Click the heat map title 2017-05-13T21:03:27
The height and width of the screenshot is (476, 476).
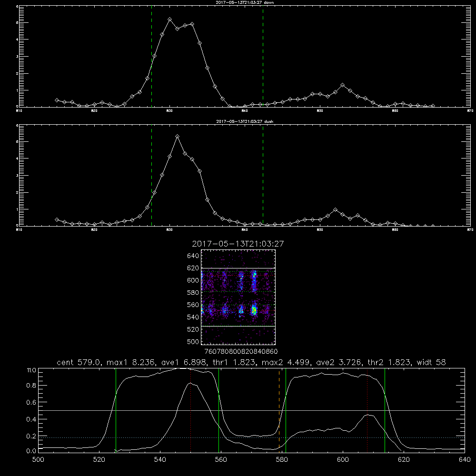(x=238, y=244)
